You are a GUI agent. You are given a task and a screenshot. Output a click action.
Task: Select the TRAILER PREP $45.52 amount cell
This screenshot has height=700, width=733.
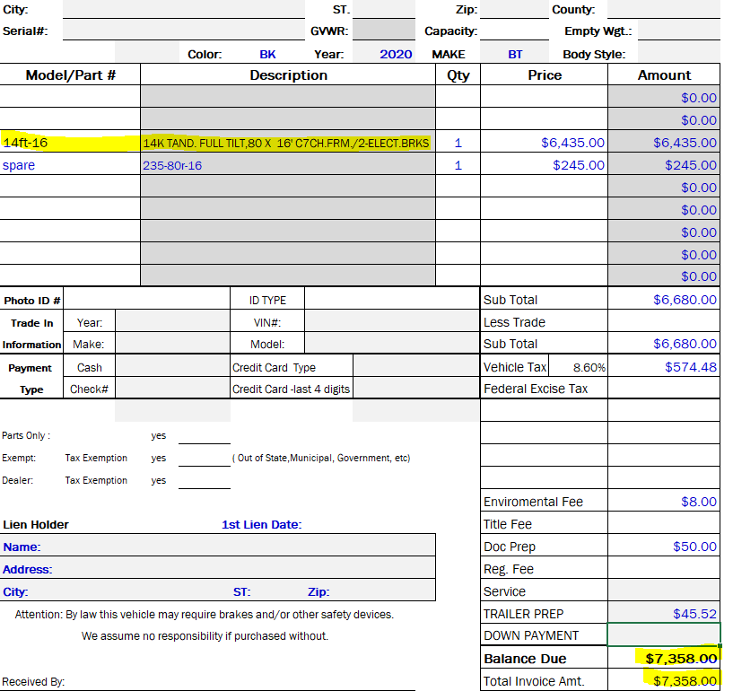664,614
